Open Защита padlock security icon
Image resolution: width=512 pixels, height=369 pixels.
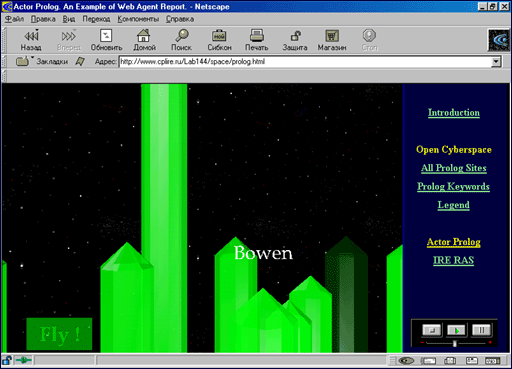tap(295, 36)
